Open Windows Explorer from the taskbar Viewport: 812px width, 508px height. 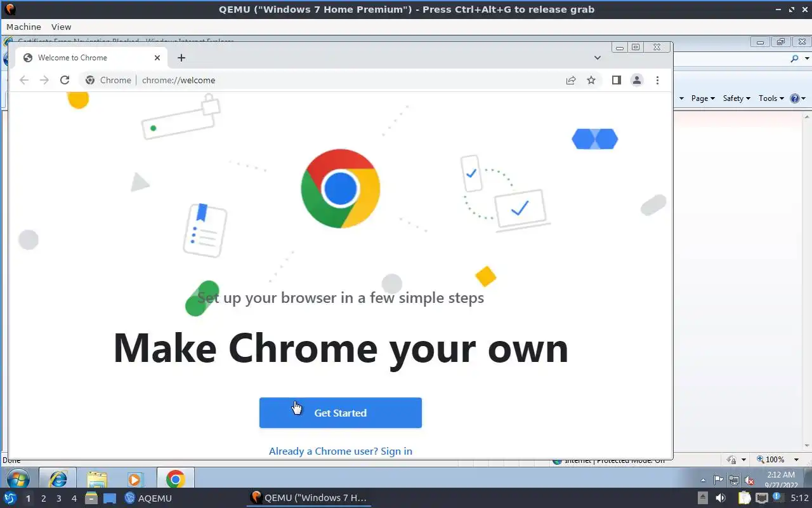96,478
